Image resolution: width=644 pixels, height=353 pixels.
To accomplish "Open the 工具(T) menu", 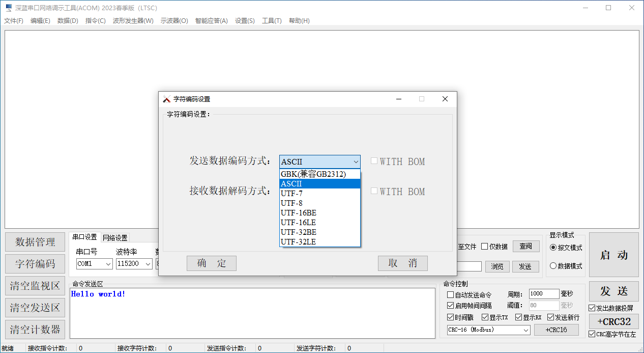I will click(272, 21).
